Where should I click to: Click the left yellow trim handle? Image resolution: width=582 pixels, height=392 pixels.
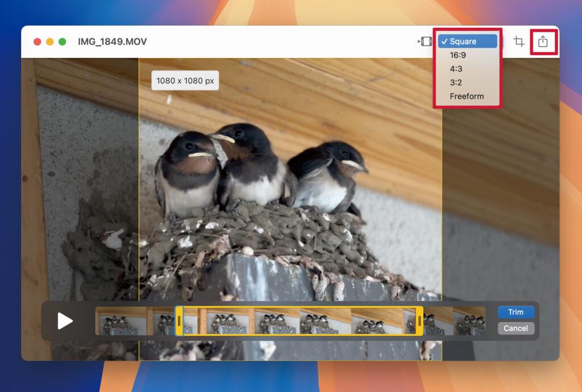pos(179,321)
